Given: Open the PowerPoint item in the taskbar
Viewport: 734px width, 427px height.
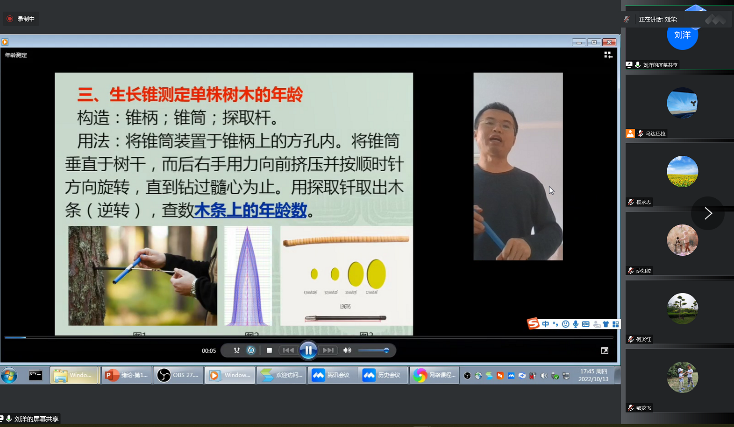Looking at the screenshot, I should [x=125, y=375].
